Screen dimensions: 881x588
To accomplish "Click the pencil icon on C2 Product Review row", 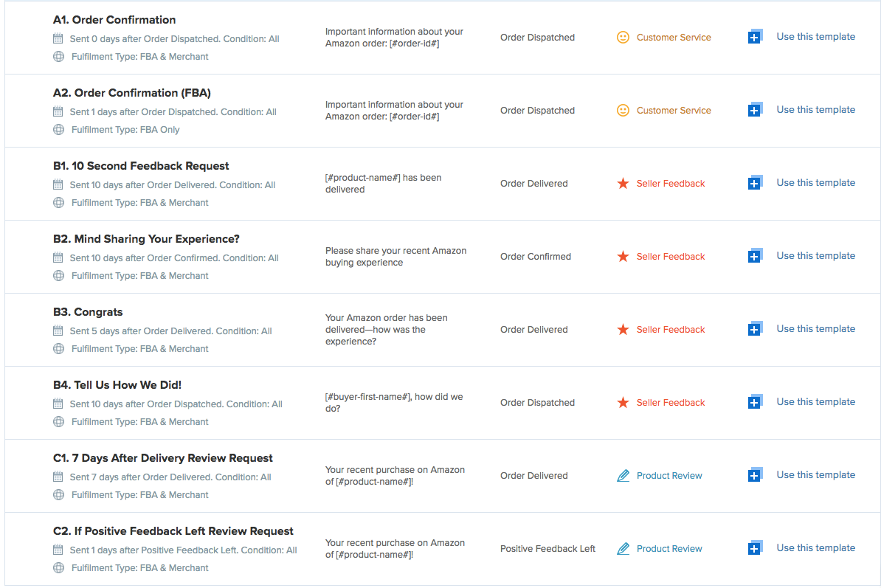I will [x=623, y=549].
